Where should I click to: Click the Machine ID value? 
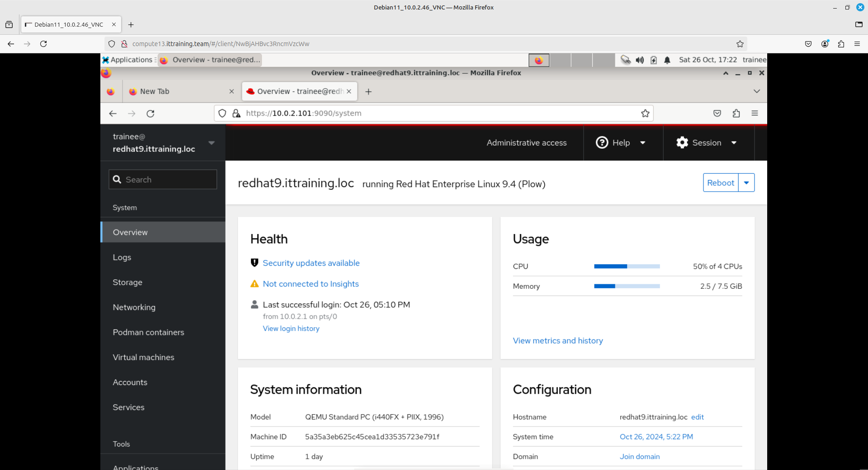pos(372,437)
